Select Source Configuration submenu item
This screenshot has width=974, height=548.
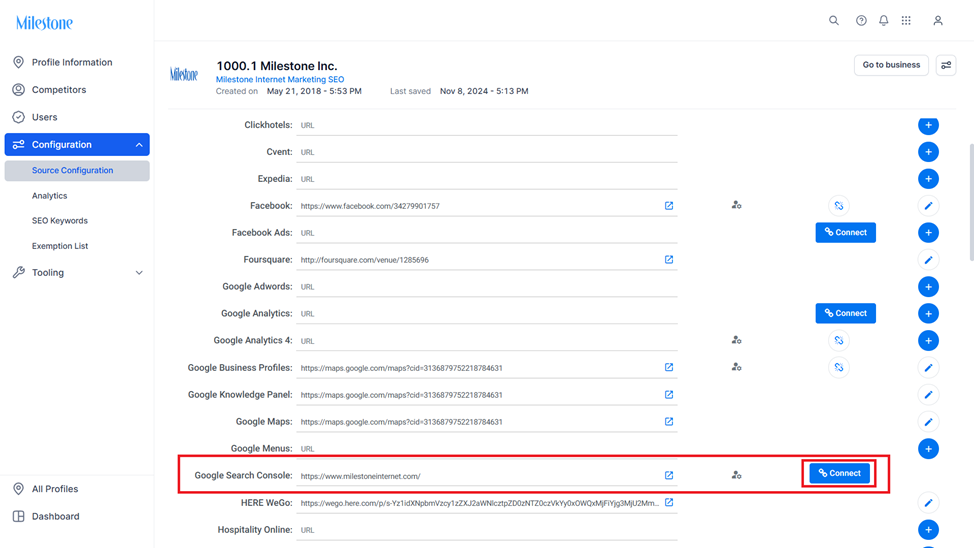tap(77, 171)
